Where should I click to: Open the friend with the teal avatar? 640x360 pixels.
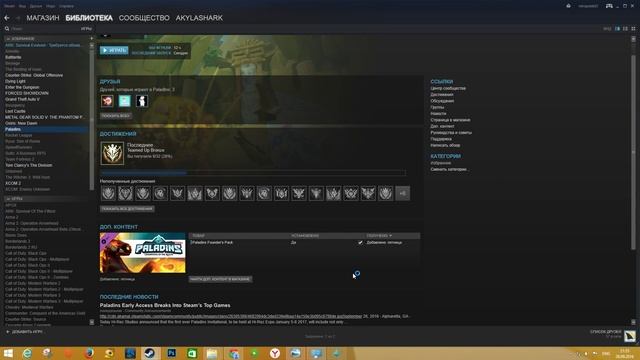(124, 101)
